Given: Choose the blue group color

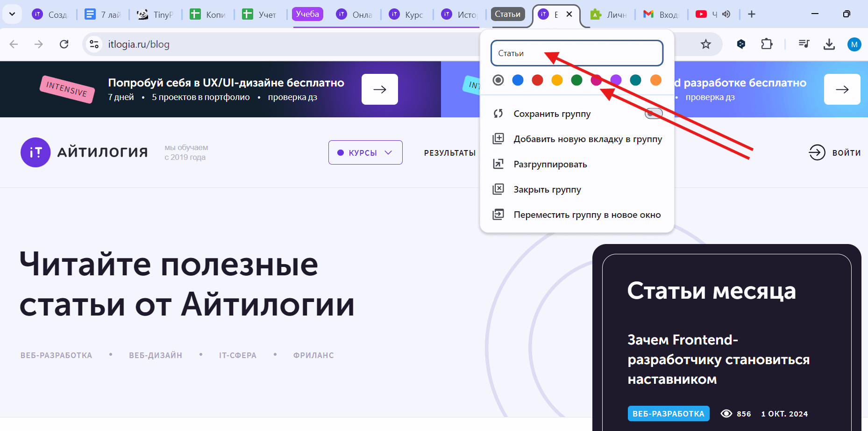Looking at the screenshot, I should coord(518,80).
